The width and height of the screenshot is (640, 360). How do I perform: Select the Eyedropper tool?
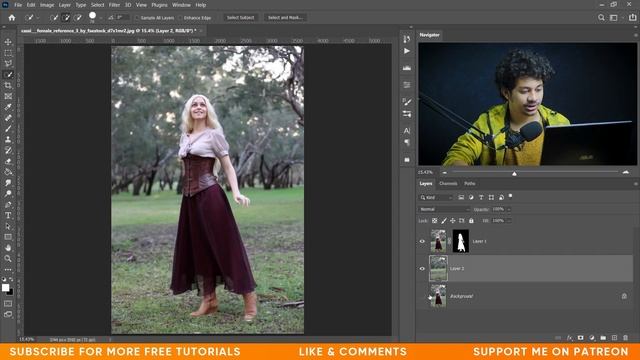pos(8,107)
